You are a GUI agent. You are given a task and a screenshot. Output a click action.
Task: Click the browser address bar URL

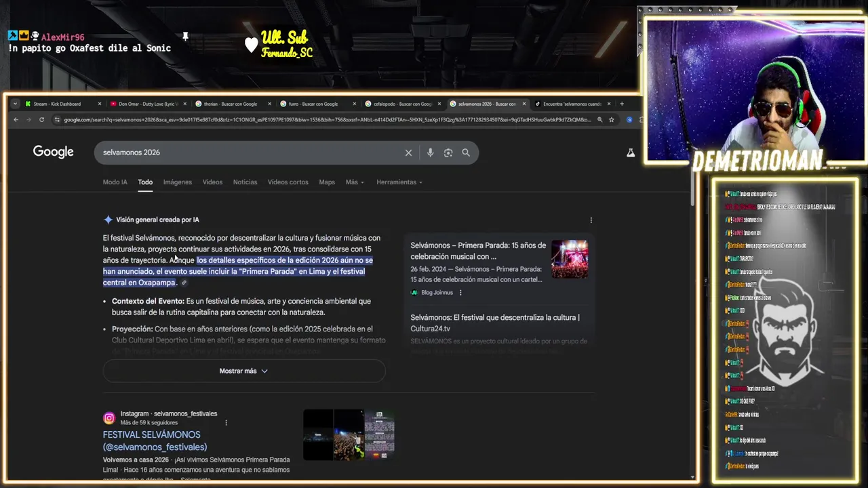328,120
